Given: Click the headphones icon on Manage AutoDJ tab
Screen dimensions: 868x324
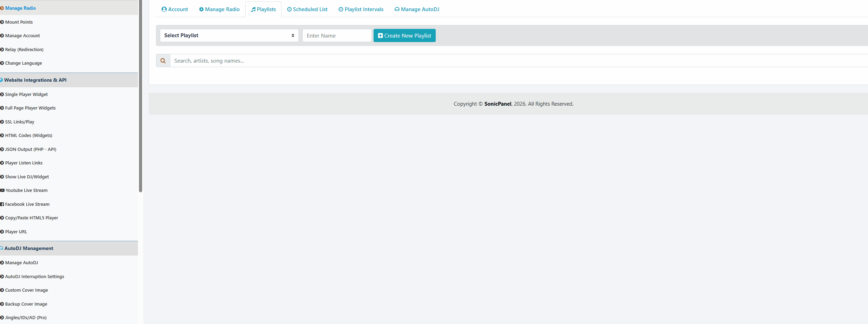Looking at the screenshot, I should pos(397,9).
